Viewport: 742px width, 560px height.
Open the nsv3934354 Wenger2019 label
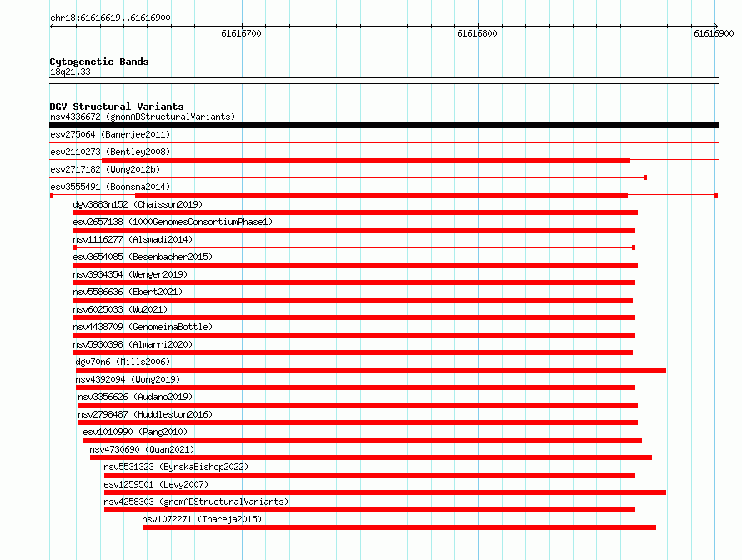pos(130,274)
